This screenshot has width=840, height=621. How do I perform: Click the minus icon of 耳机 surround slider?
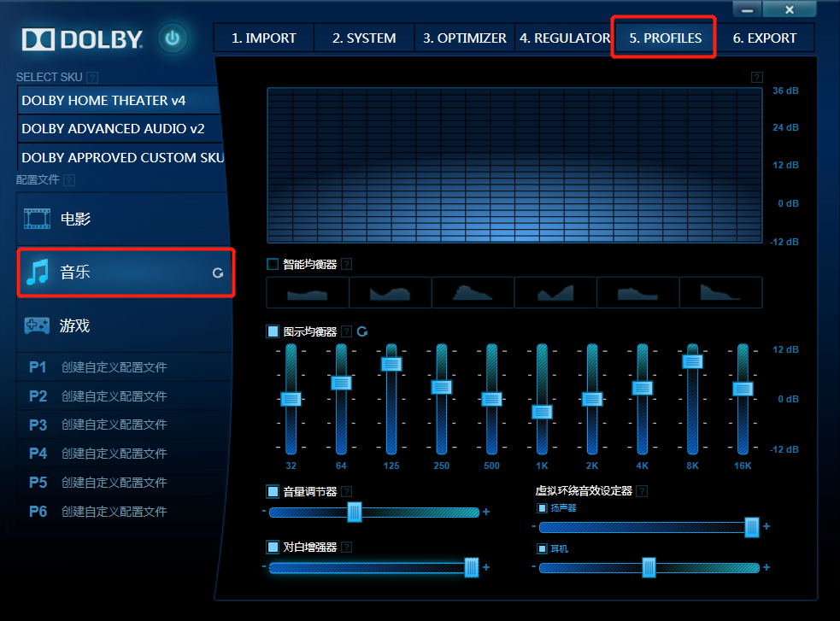point(533,567)
